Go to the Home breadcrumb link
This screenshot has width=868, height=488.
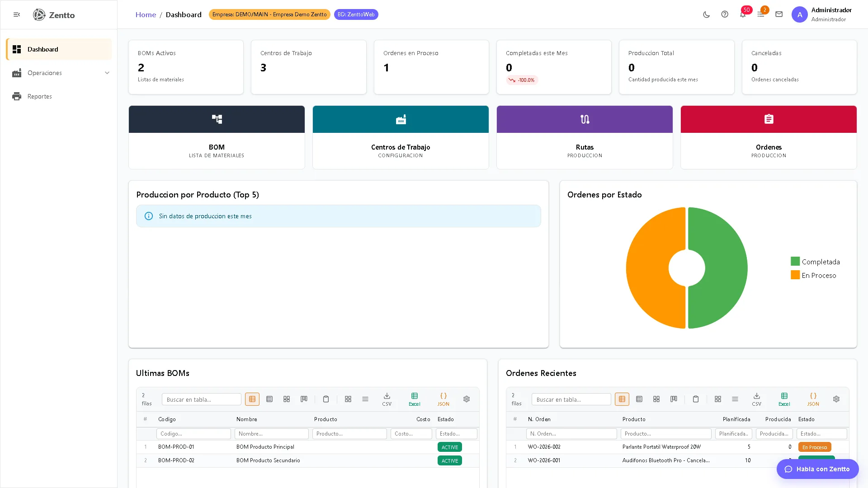click(x=146, y=14)
